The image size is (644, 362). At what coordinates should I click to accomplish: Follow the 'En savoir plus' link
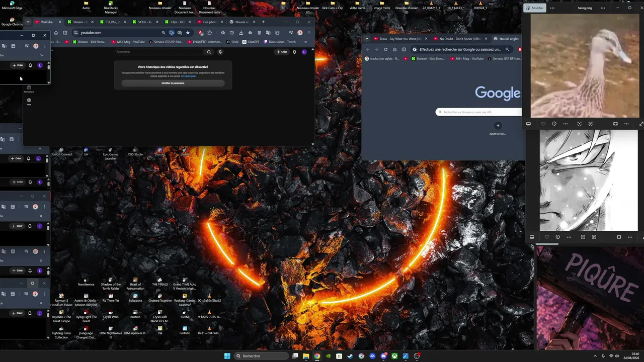[189, 76]
